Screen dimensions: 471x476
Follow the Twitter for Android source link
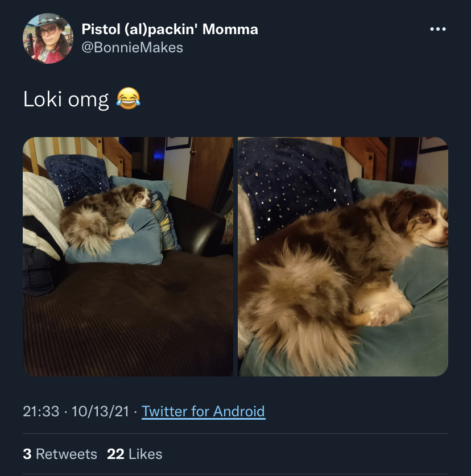(x=204, y=412)
